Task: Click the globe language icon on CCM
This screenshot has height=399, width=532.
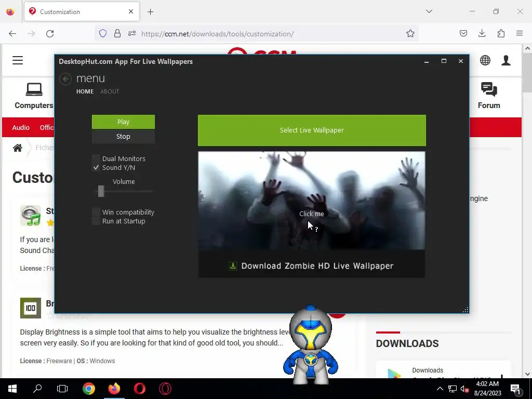Action: 485,60
